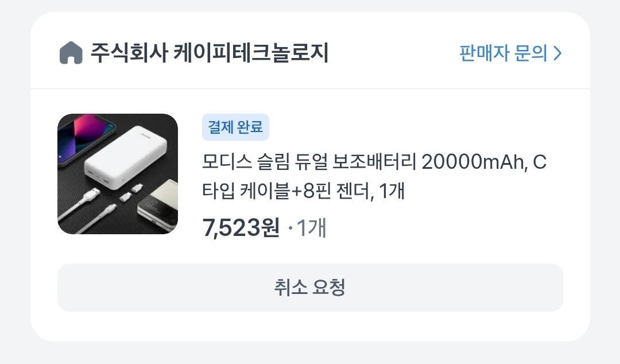Viewport: 620px width, 364px height.
Task: Tap the 취소 요청 button
Action: tap(310, 288)
